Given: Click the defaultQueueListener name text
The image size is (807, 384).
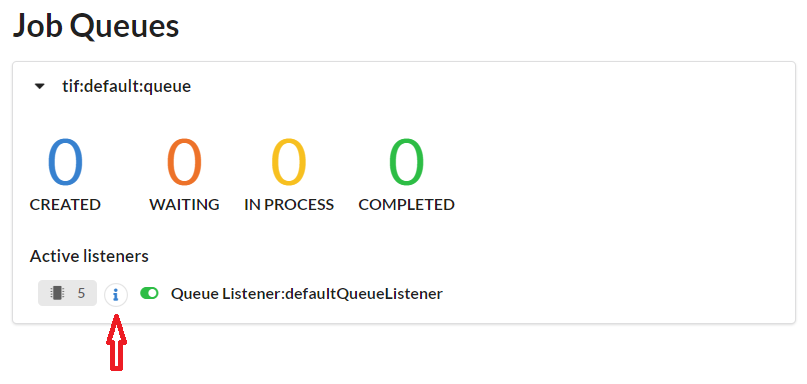Looking at the screenshot, I should click(x=363, y=294).
